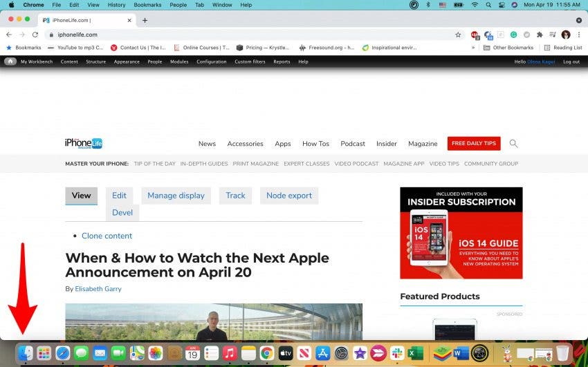Open Finder from the Dock
This screenshot has width=588, height=367.
coord(26,353)
